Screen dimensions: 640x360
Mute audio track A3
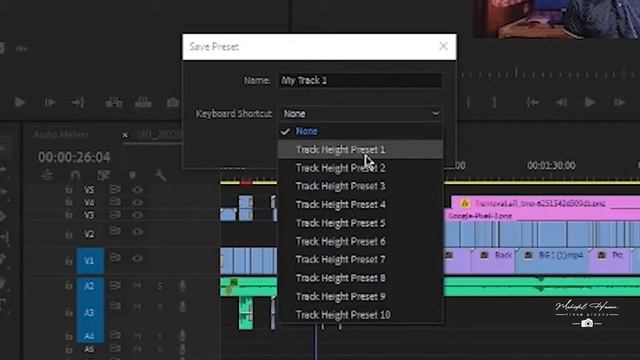tap(137, 307)
